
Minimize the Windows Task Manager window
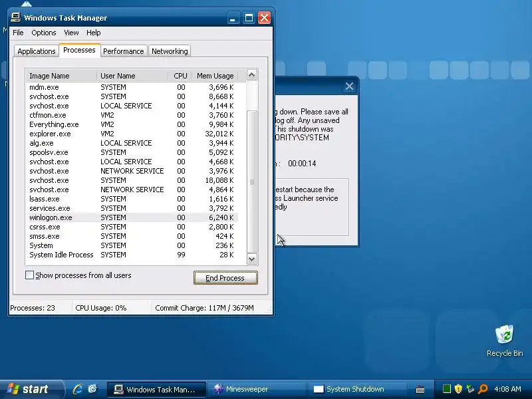[232, 18]
